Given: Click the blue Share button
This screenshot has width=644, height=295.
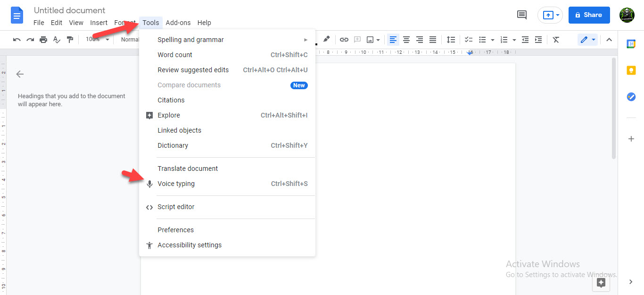Looking at the screenshot, I should pyautogui.click(x=589, y=15).
